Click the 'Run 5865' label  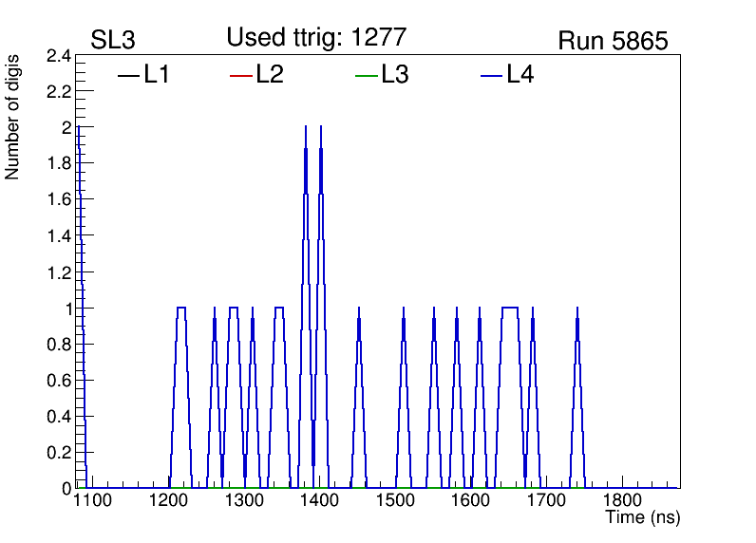(613, 42)
